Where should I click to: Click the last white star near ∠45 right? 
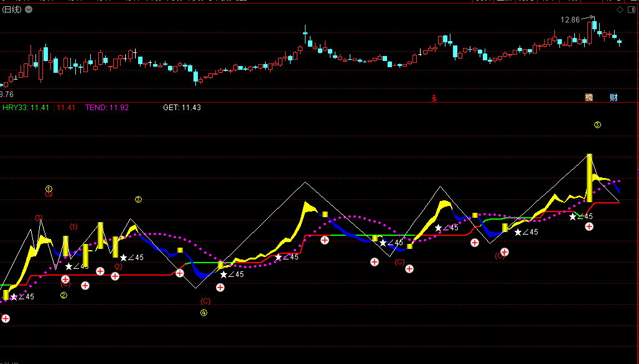573,217
